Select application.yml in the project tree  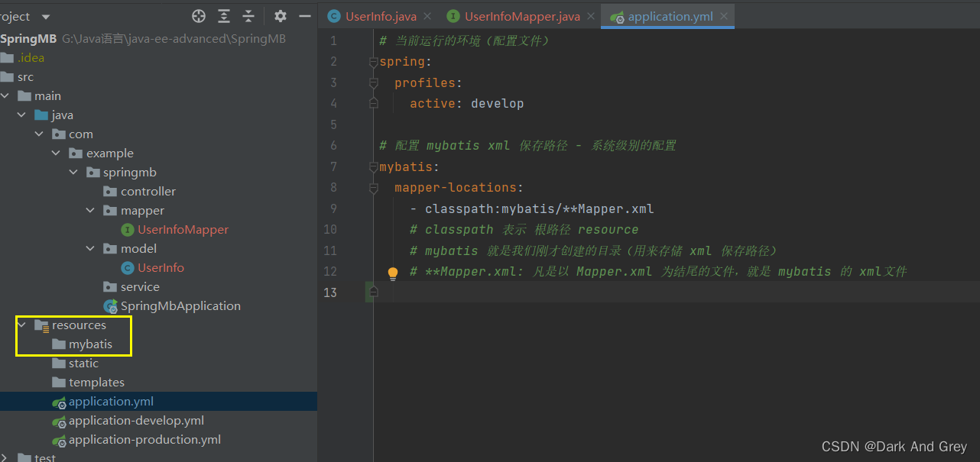[x=111, y=401]
